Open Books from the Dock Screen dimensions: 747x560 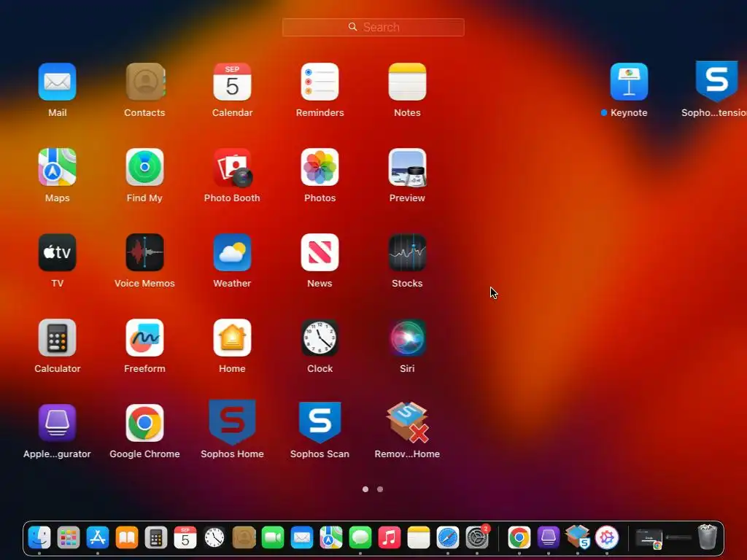click(x=127, y=538)
